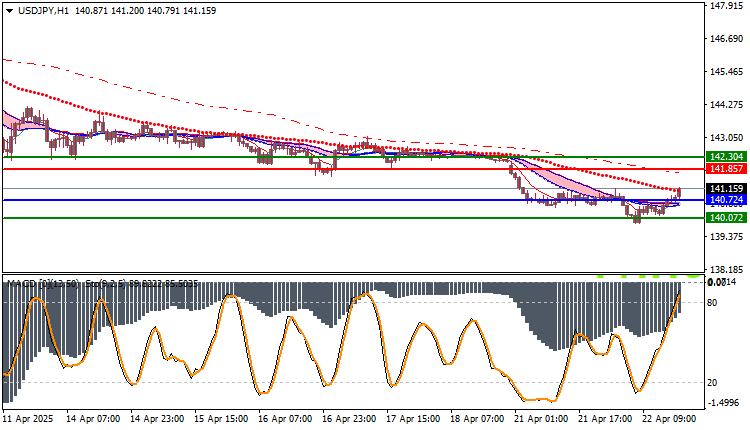Click the USDJPY,H1 symbol title
This screenshot has height=430, width=750.
point(43,11)
